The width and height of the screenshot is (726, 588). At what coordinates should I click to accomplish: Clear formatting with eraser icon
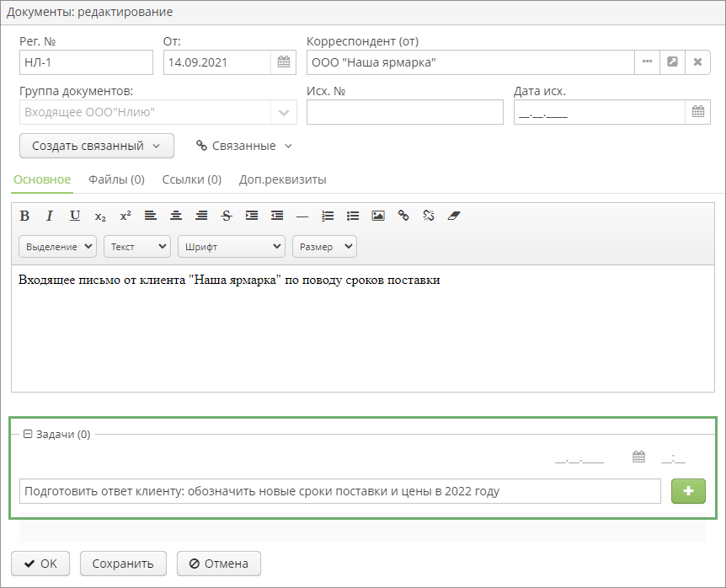454,216
